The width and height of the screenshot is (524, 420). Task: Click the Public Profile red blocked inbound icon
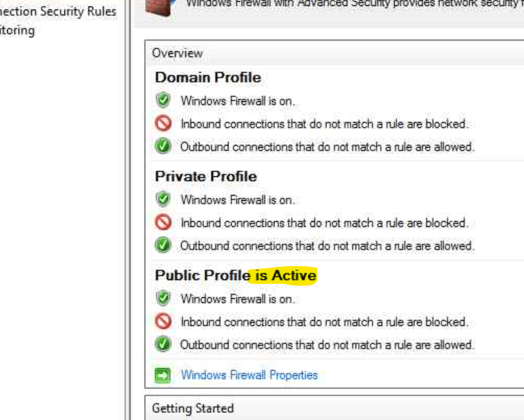click(163, 322)
